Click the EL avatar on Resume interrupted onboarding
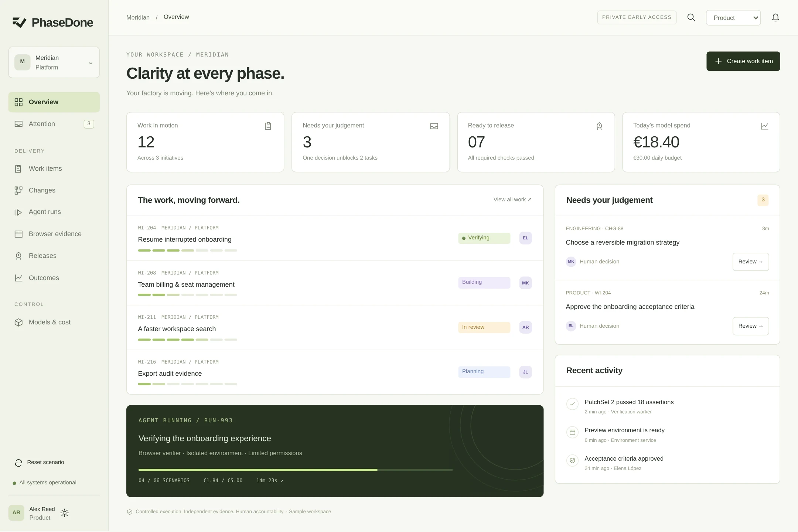The height and width of the screenshot is (532, 798). point(525,238)
